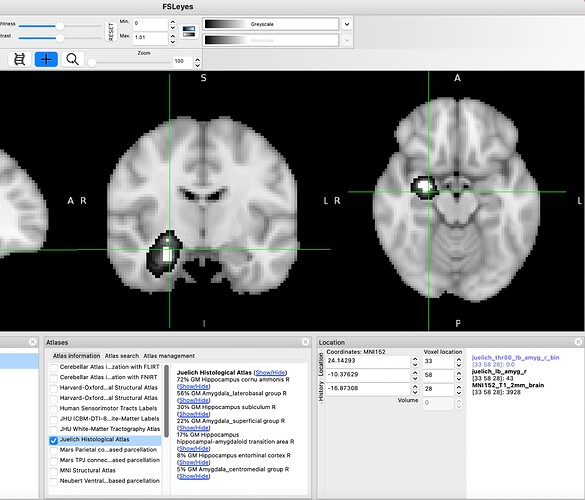Uncheck Juelich Histological Atlas checkbox
The width and height of the screenshot is (585, 500).
pos(54,440)
